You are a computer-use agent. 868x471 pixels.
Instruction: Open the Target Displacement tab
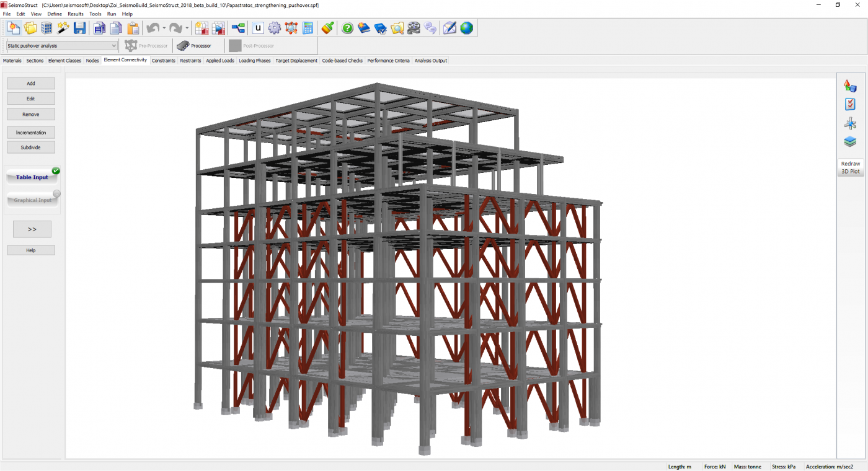(296, 61)
